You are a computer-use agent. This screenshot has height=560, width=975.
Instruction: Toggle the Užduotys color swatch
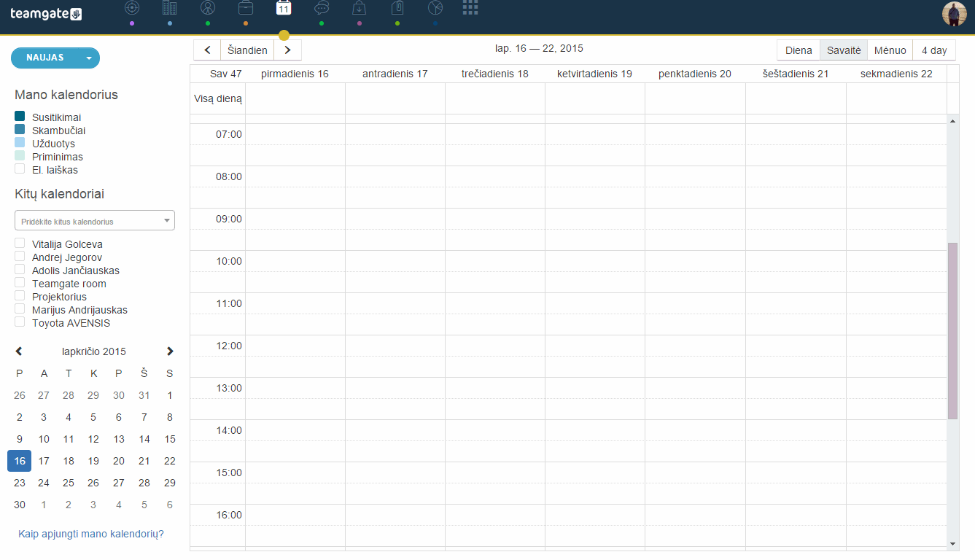[20, 142]
